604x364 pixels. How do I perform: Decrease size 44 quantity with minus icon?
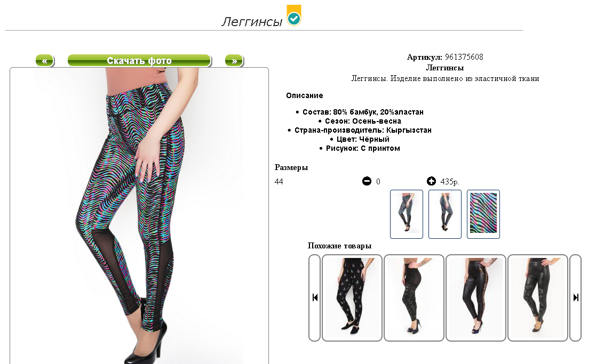tap(367, 181)
